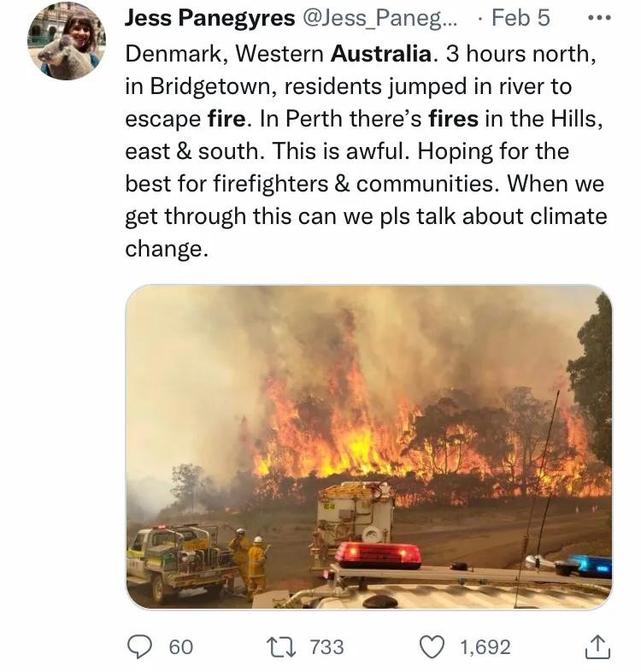
Task: Enlarge the bushfire photo attachment
Action: click(368, 446)
